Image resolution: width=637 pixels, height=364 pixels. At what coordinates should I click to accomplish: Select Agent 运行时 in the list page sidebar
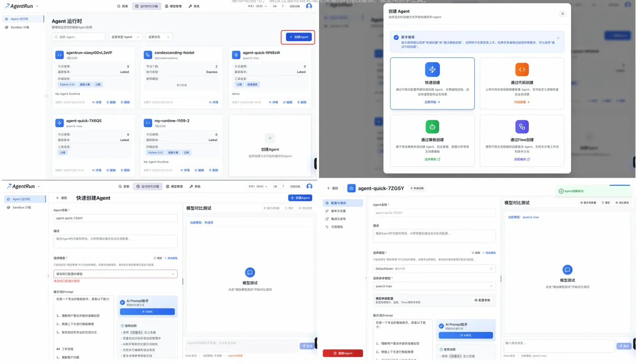23,19
